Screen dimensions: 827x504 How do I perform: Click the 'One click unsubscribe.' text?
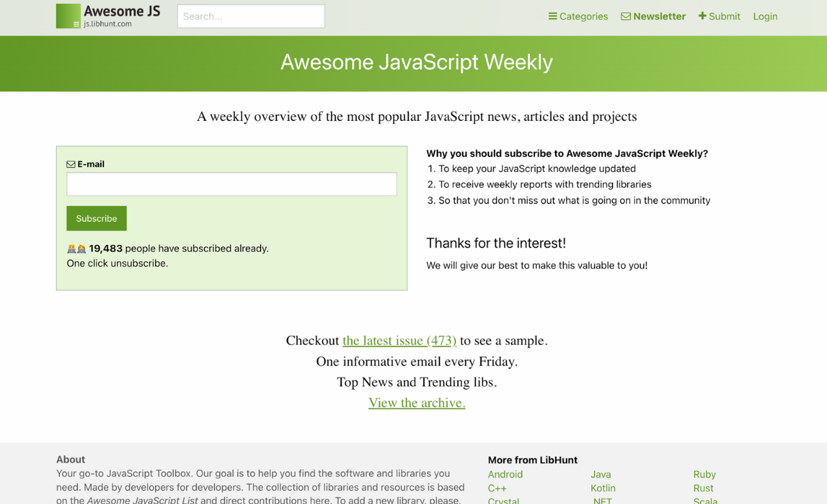click(117, 263)
